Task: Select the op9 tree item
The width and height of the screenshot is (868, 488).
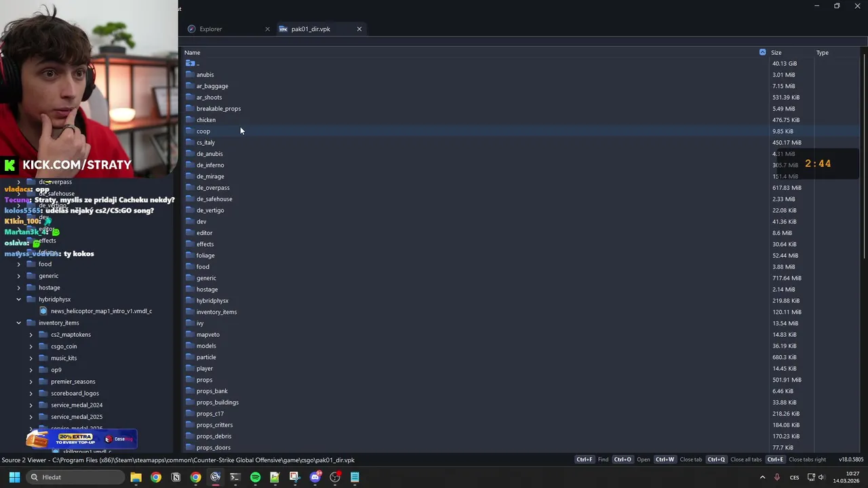Action: tap(56, 370)
